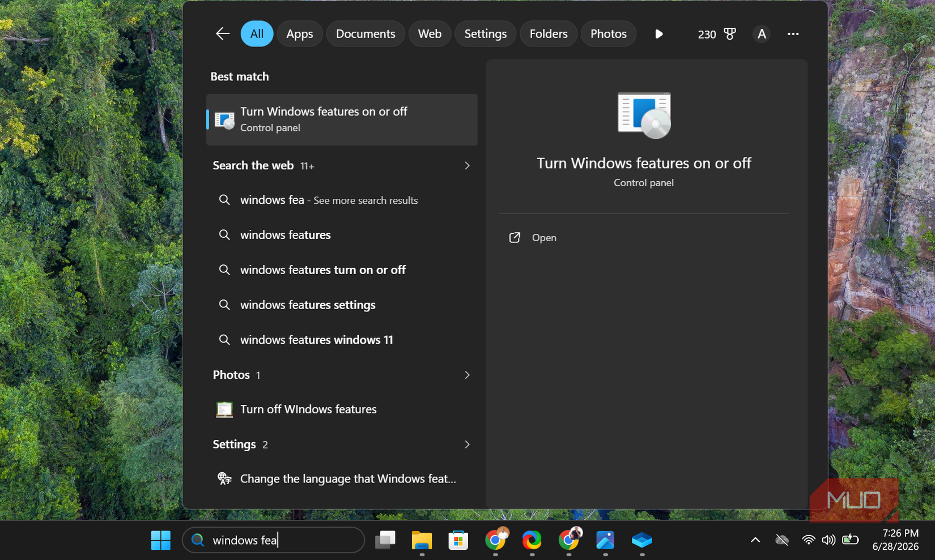Show more filters with the play arrow

(658, 34)
